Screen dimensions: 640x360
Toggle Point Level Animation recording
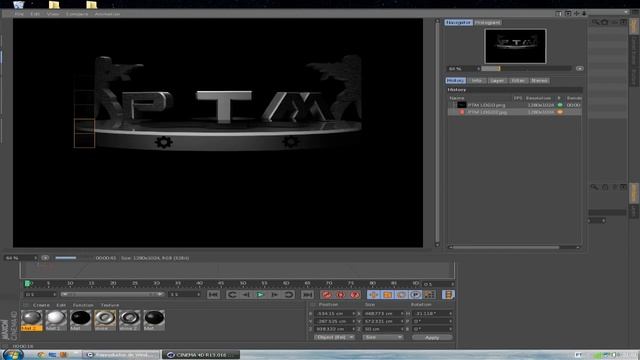[429, 294]
